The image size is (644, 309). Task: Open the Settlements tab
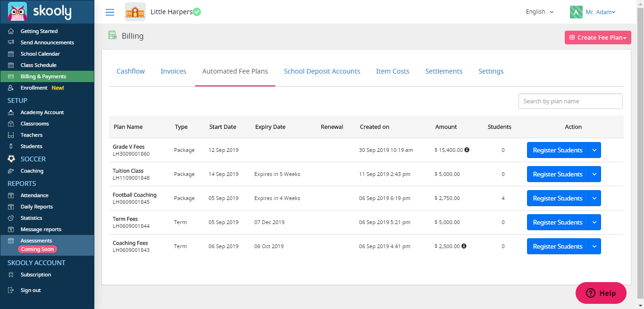[443, 71]
